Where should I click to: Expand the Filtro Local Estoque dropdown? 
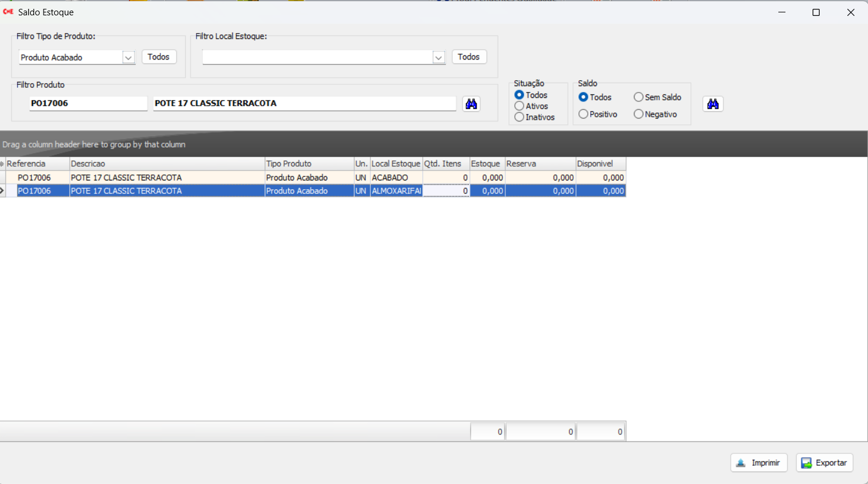click(x=438, y=58)
